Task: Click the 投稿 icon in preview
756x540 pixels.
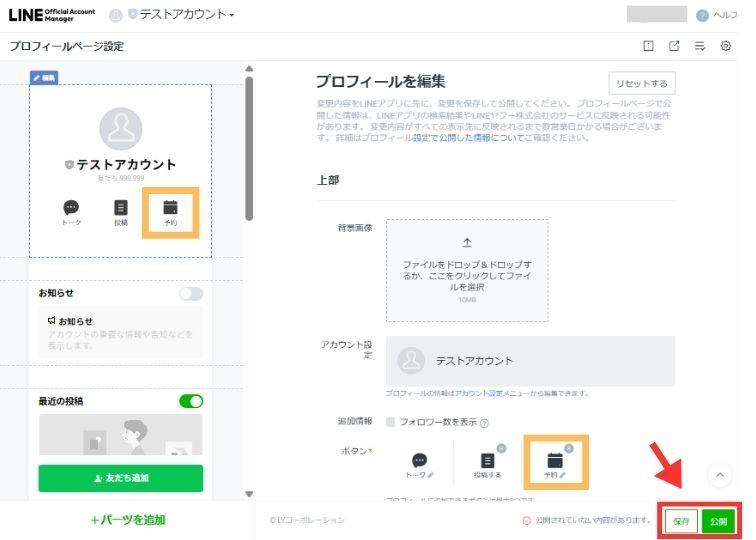Action: point(121,213)
